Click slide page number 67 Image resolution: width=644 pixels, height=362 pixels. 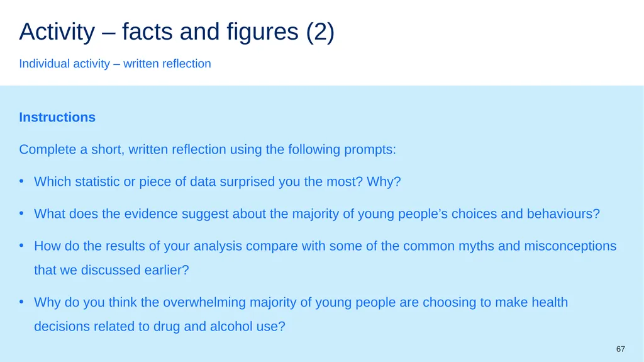(621, 349)
